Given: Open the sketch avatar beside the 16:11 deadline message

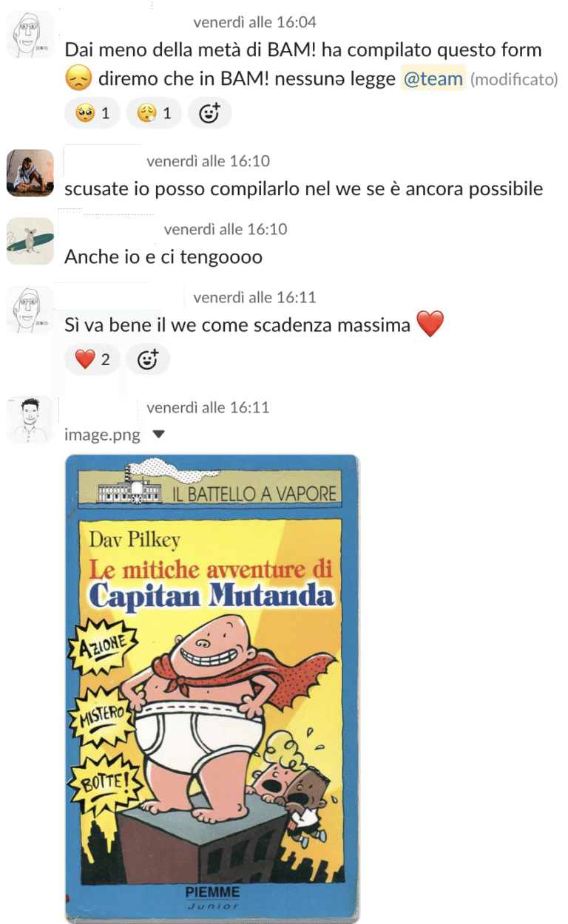Looking at the screenshot, I should point(30,310).
